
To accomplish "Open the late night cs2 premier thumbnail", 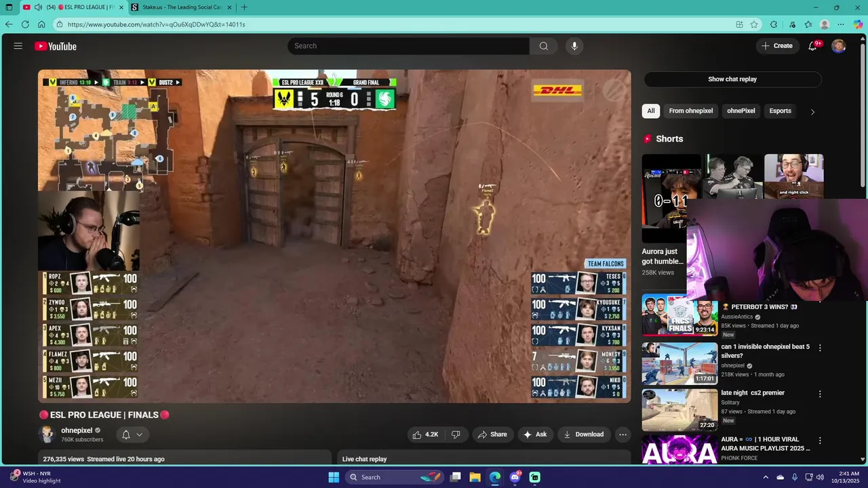I will tap(679, 410).
